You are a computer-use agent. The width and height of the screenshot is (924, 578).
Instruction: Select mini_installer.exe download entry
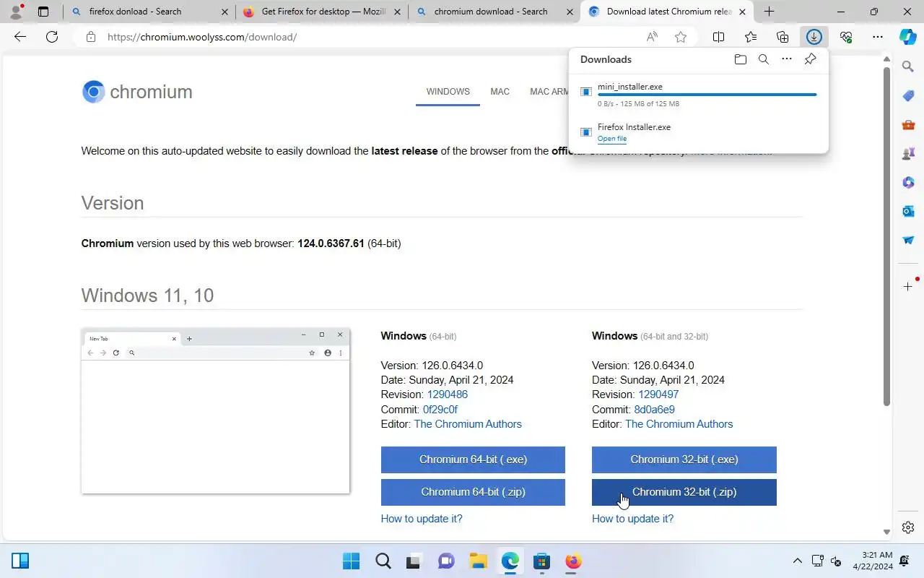click(698, 95)
